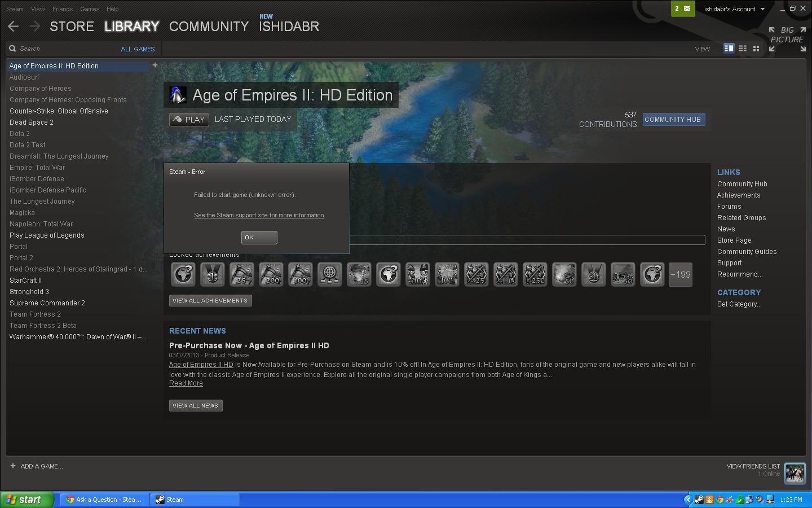The width and height of the screenshot is (812, 508).
Task: Open ishidabr's Account dropdown
Action: 734,9
